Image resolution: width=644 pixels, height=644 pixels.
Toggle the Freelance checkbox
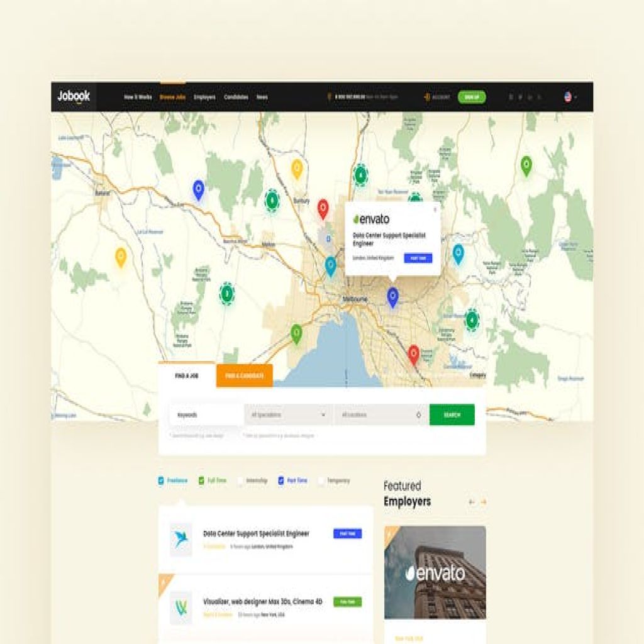(x=161, y=480)
